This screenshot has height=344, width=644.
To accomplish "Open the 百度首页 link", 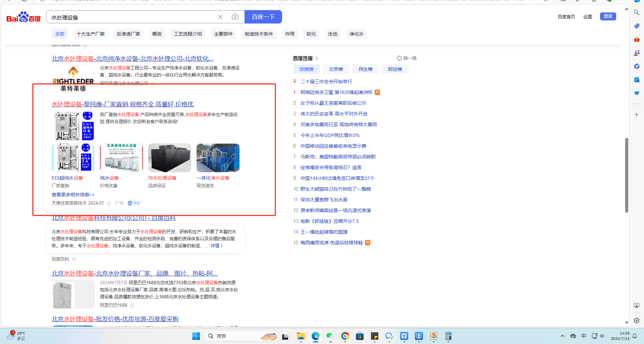I will point(567,17).
